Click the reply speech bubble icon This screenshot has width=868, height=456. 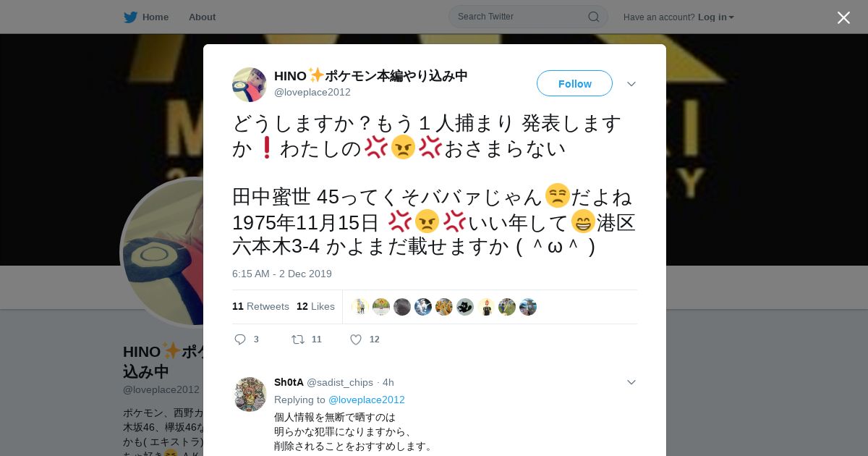[x=241, y=339]
